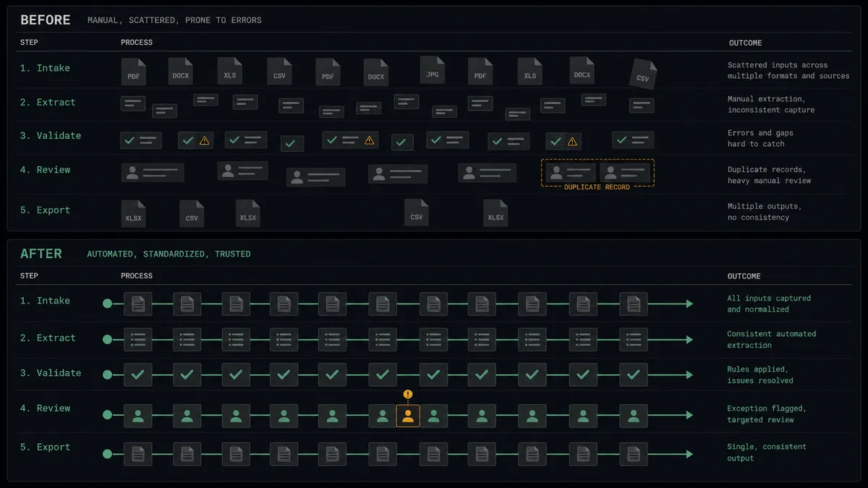Screen dimensions: 868x488
Task: Click the green start dot of After Validate row
Action: pyautogui.click(x=107, y=374)
